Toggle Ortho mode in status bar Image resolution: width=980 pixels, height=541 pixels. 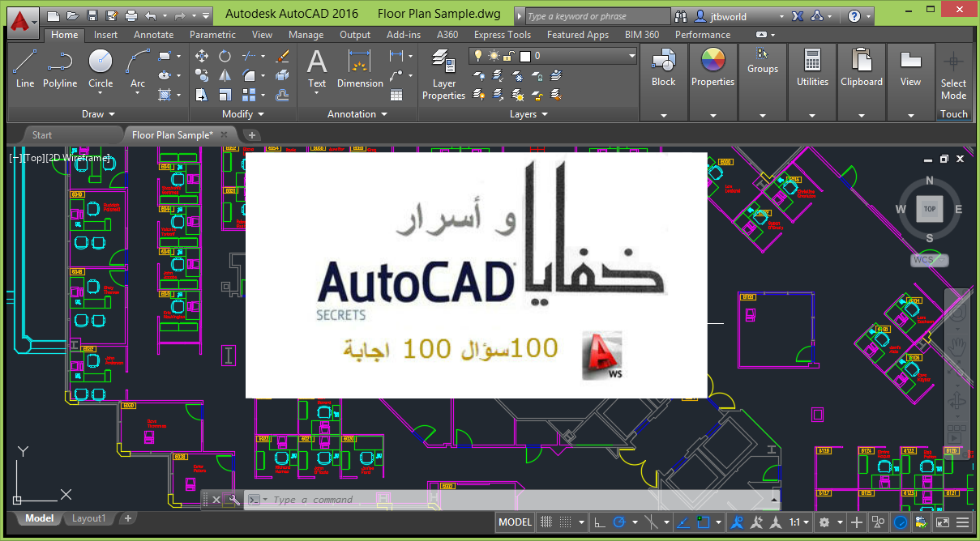click(600, 522)
